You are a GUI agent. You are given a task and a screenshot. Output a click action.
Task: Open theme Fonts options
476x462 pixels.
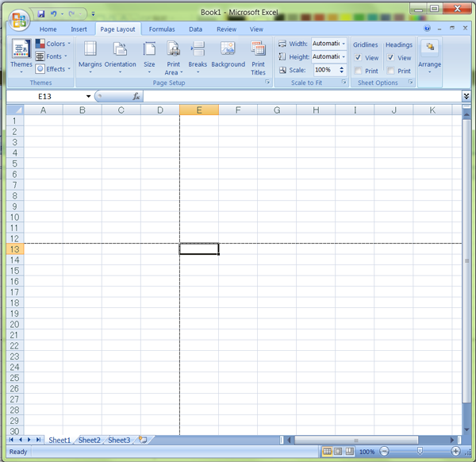(51, 56)
